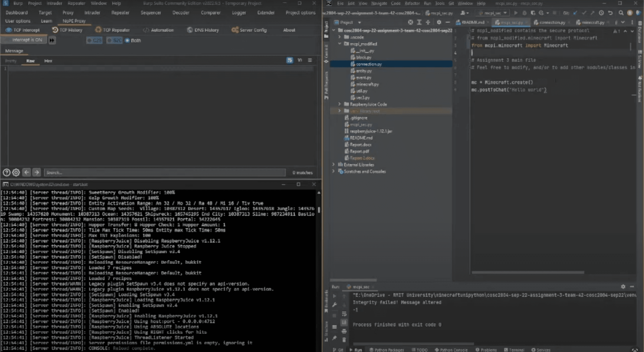
Task: Open the connection.py editor tab
Action: (552, 22)
